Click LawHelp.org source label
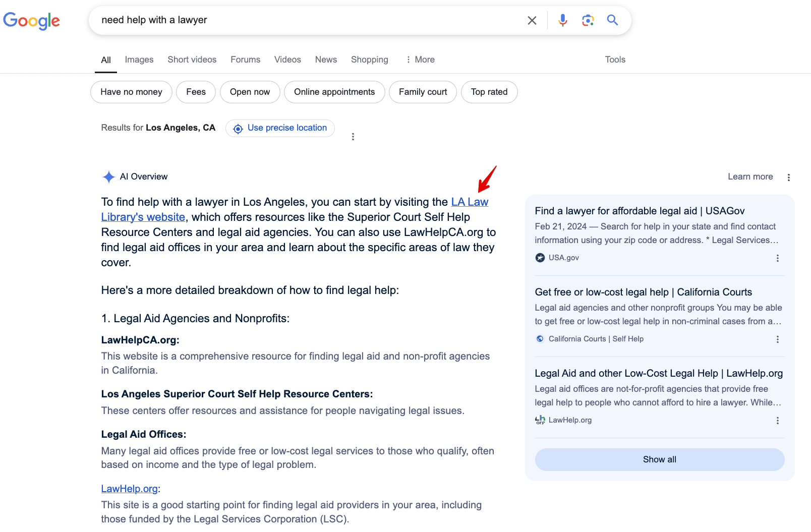 (x=563, y=420)
